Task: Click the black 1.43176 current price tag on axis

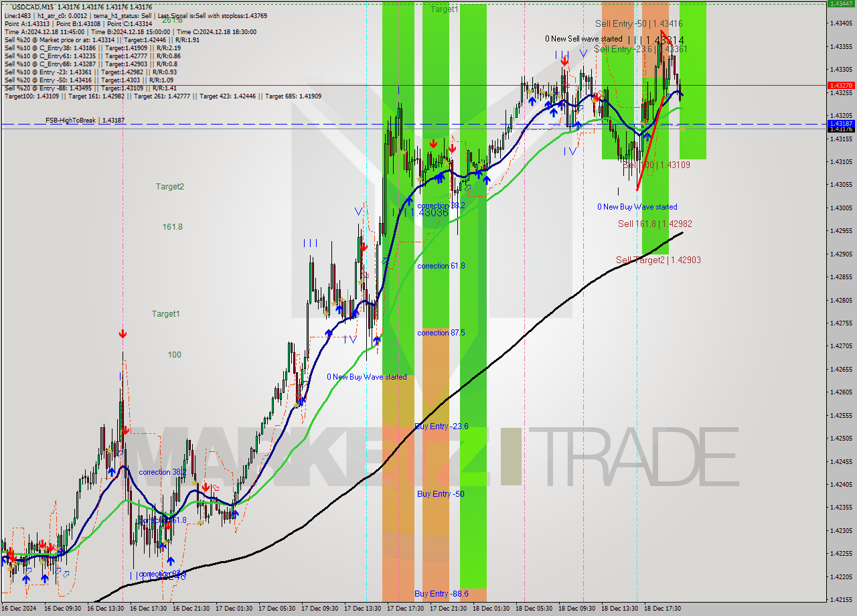Action: tap(840, 129)
